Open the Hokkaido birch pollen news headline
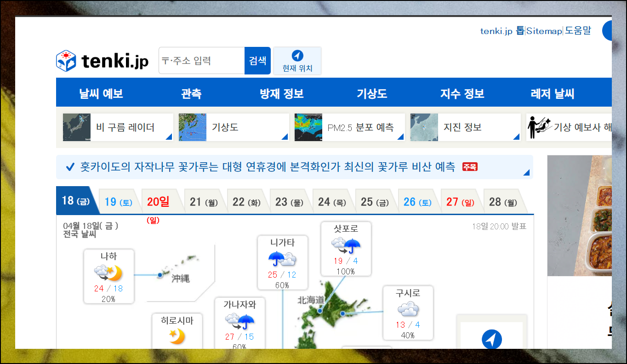 (268, 167)
